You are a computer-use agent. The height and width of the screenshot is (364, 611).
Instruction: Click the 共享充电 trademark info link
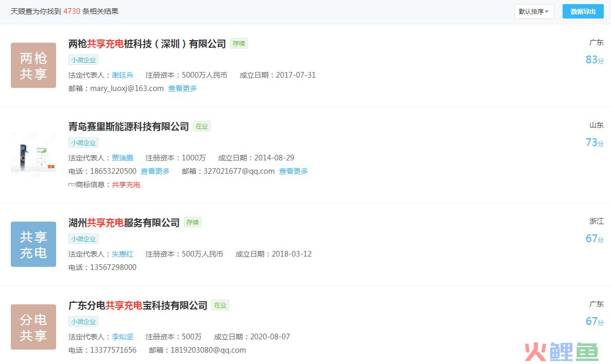click(126, 185)
